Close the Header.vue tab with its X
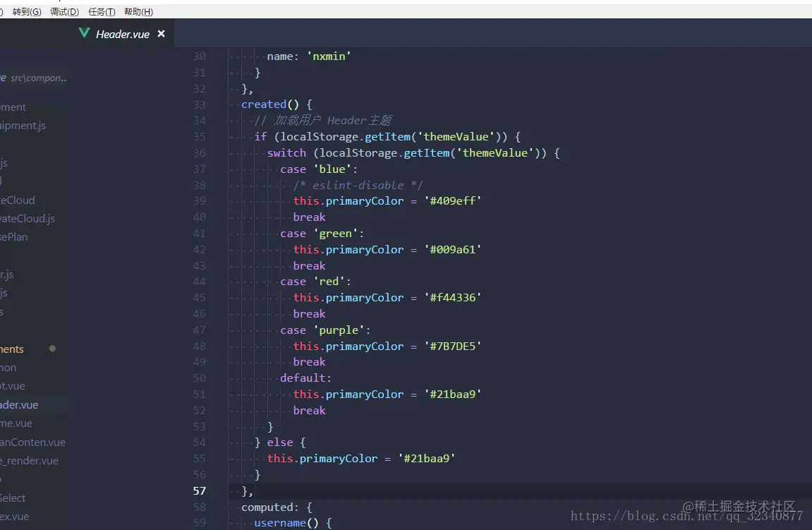Image resolution: width=812 pixels, height=530 pixels. [161, 34]
